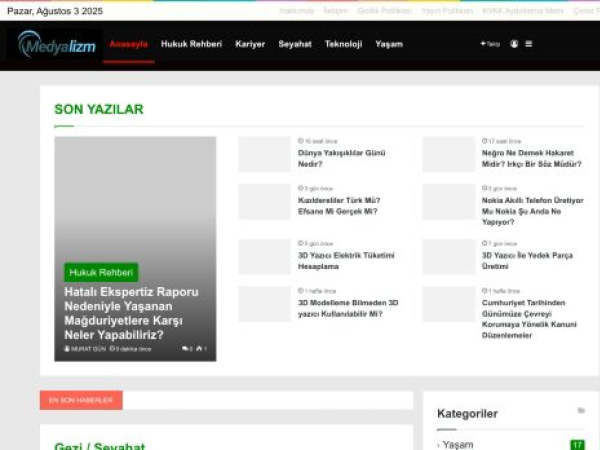Click thumbnail beside Cumhuriyet Tarihinden Günümüze article
Screen dimensions: 600x450
tap(448, 305)
